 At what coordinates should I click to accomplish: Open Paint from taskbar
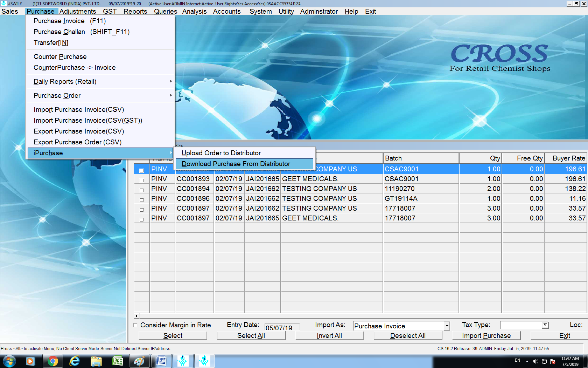click(x=139, y=361)
